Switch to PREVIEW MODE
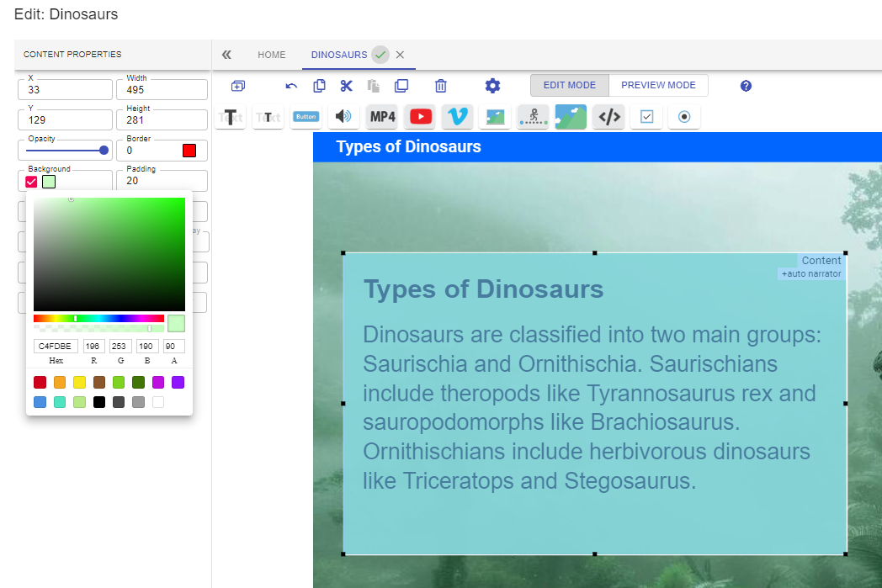 tap(658, 86)
